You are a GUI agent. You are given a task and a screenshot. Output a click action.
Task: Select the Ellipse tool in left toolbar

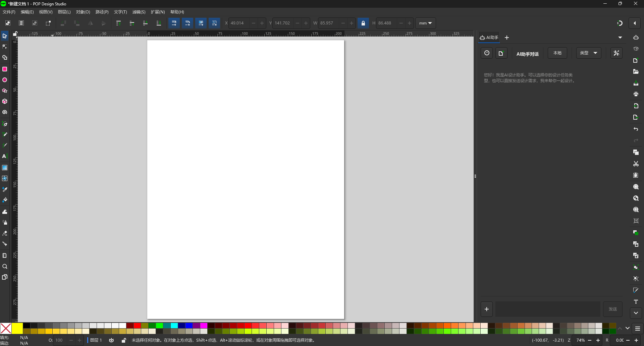[x=5, y=80]
